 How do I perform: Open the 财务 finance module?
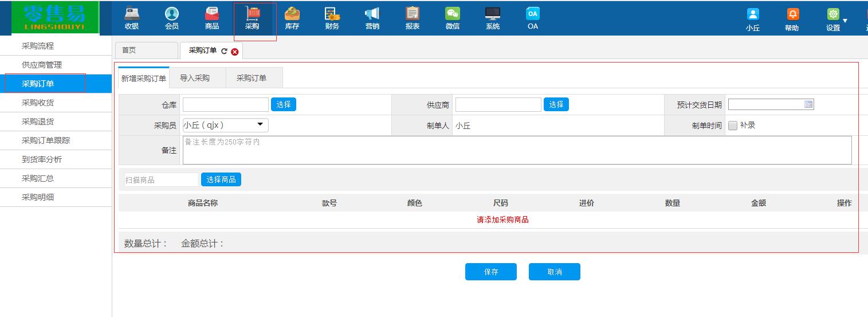tap(332, 18)
